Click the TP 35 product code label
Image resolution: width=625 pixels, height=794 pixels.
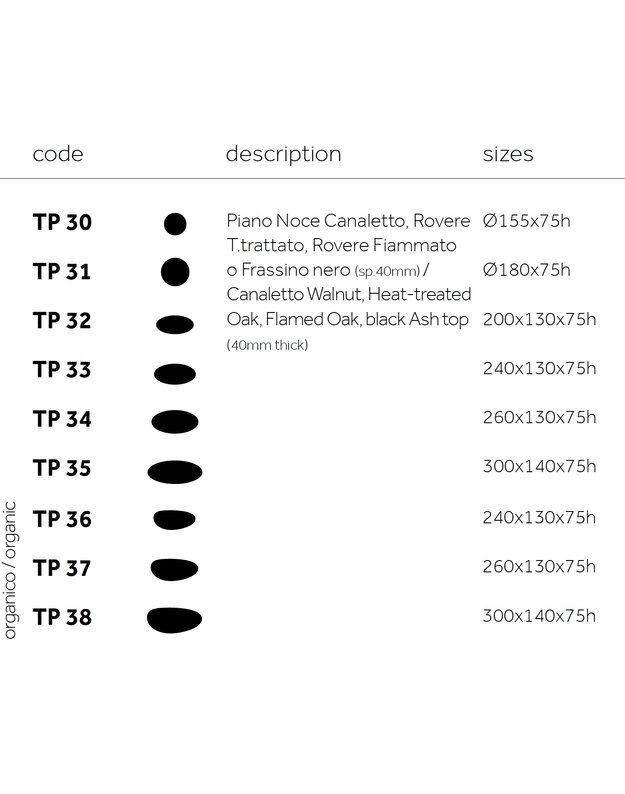pos(62,468)
